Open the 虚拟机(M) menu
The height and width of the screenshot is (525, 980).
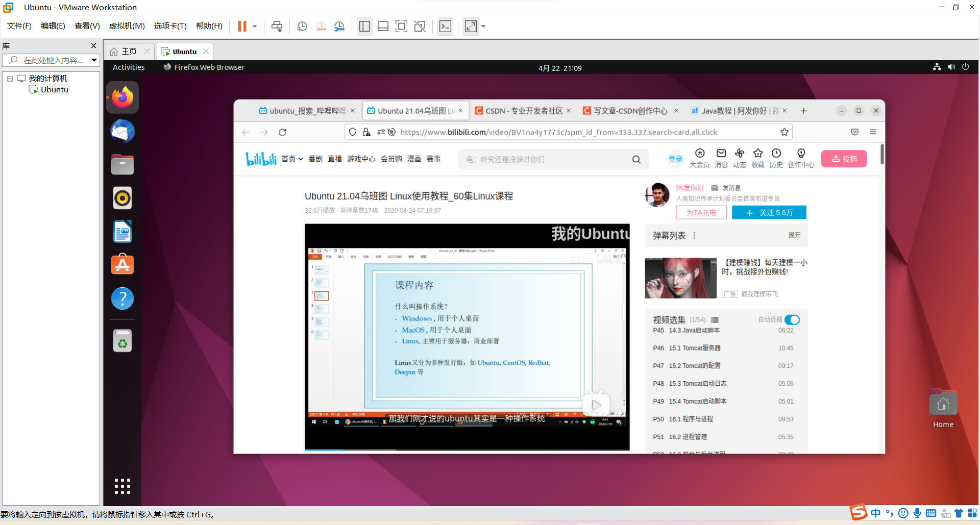tap(127, 26)
